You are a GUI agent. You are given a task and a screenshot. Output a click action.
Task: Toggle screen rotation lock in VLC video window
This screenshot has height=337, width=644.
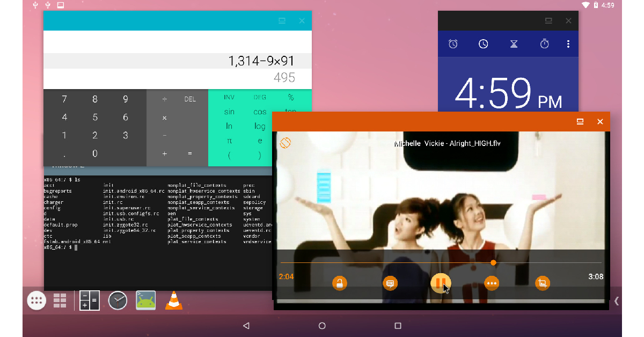pyautogui.click(x=286, y=143)
